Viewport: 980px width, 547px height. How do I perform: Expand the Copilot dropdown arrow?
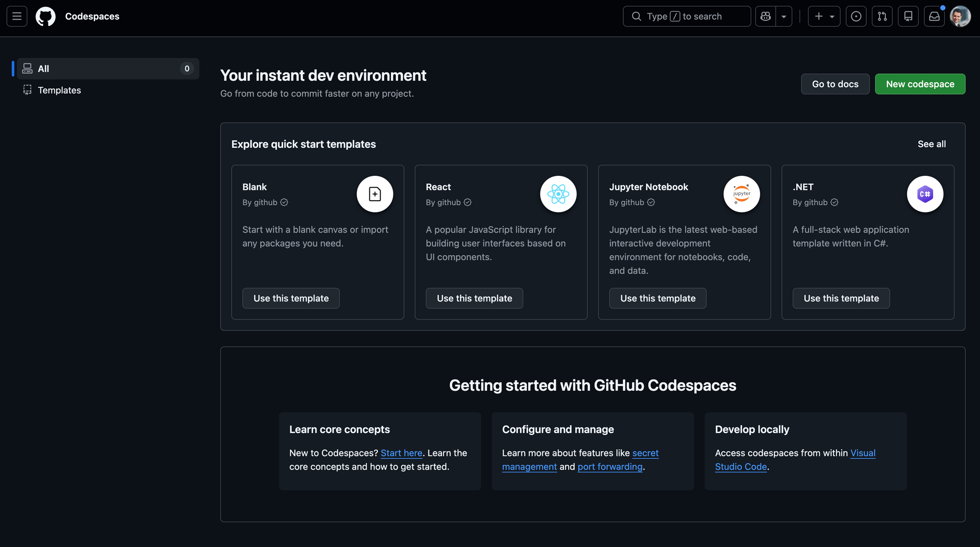[784, 16]
